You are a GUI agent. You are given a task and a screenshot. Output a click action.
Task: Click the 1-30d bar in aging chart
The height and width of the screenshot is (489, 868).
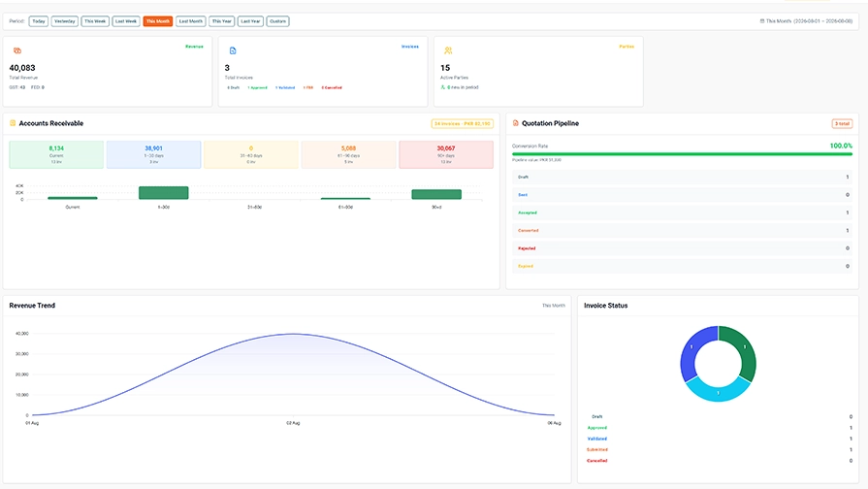163,193
